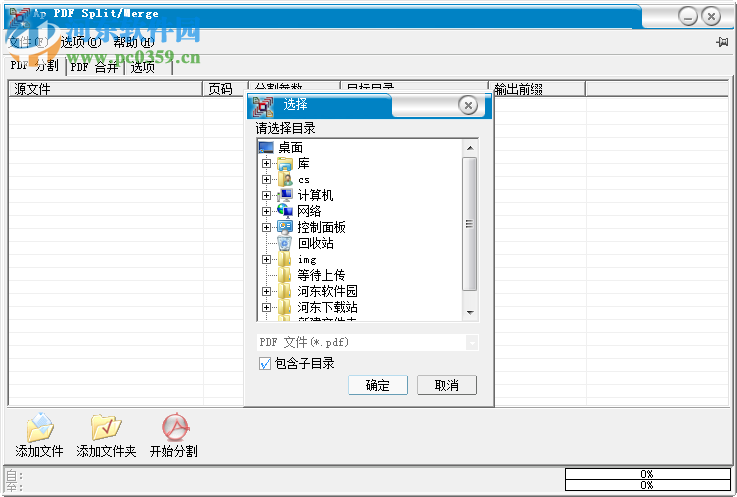This screenshot has height=497, width=737.
Task: Switch to the PDF 合并 tab
Action: (x=94, y=67)
